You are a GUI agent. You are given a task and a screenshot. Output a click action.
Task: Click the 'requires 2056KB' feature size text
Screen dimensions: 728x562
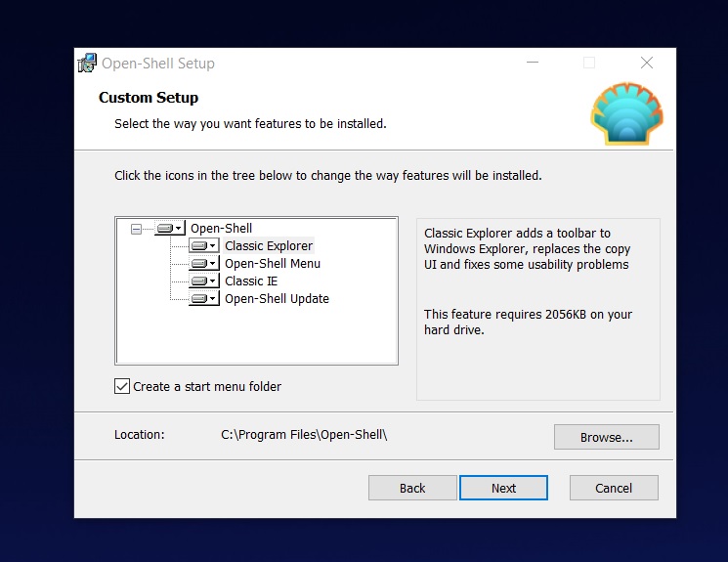(528, 322)
